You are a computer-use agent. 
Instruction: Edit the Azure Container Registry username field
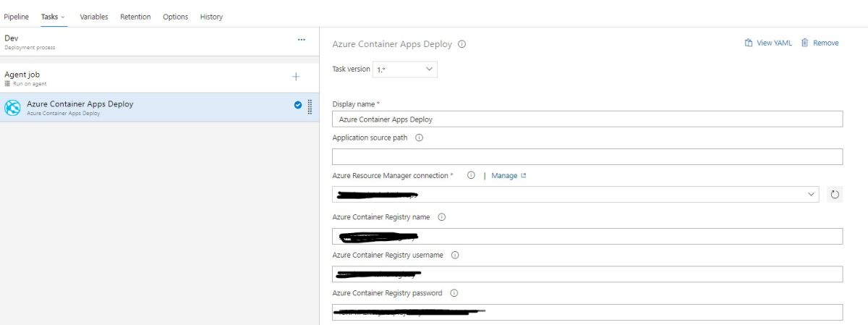(587, 274)
